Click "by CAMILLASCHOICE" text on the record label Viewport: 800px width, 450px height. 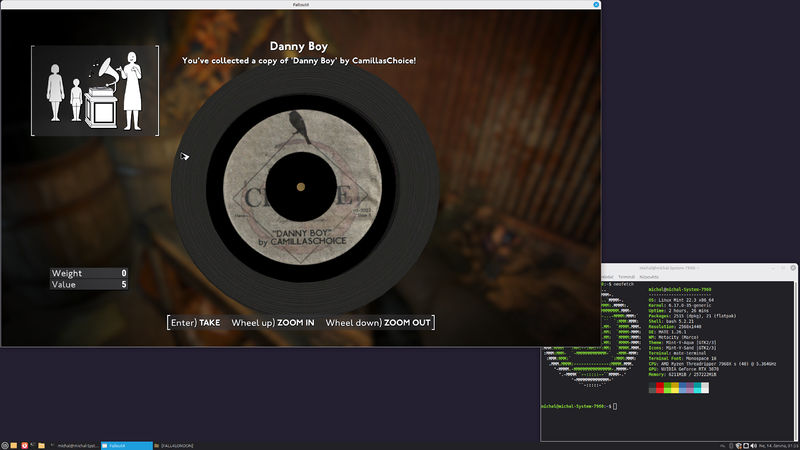tap(302, 241)
